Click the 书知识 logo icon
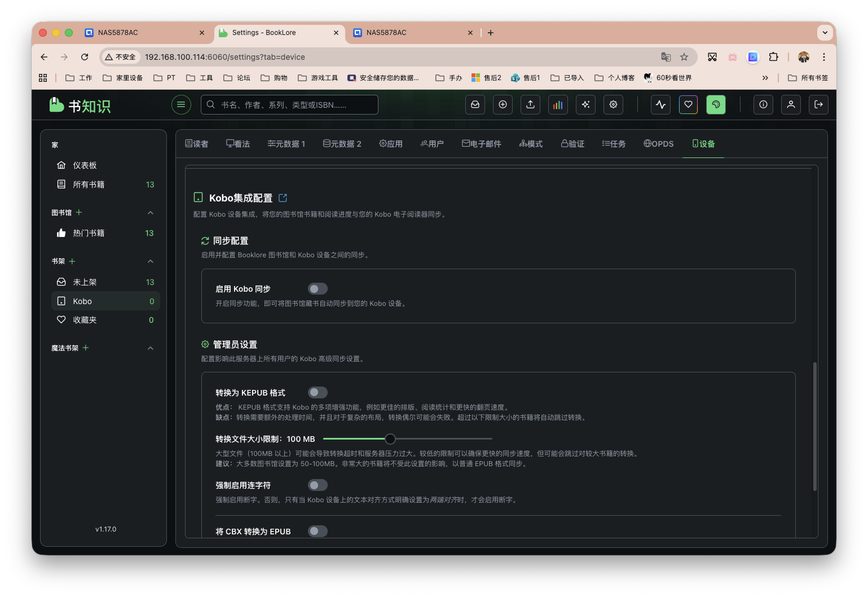 pyautogui.click(x=56, y=104)
